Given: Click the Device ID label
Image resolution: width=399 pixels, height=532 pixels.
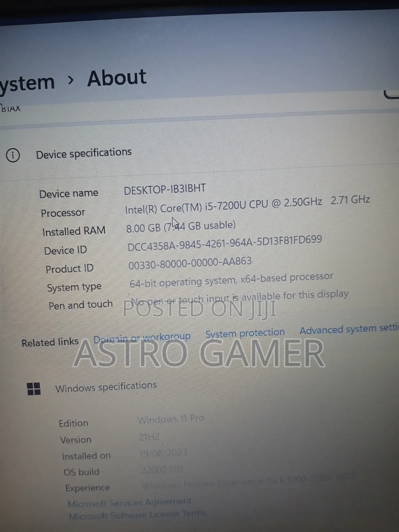Looking at the screenshot, I should [66, 250].
